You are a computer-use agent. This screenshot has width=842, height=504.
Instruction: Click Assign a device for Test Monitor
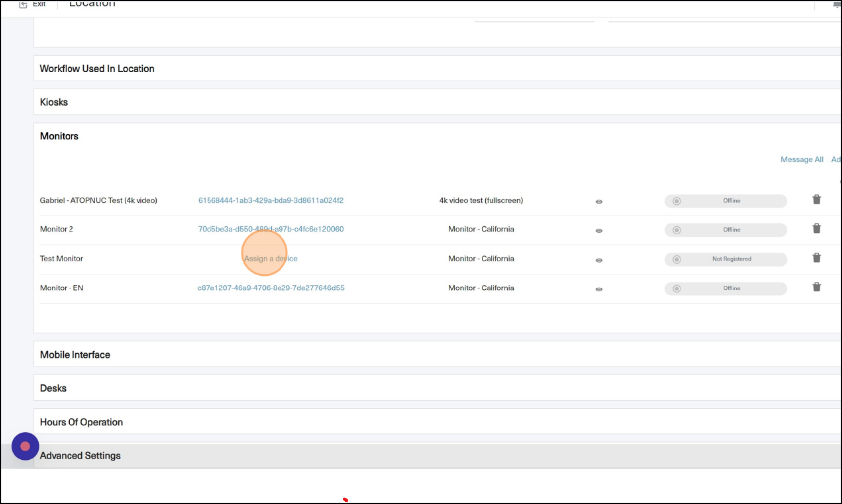(271, 258)
